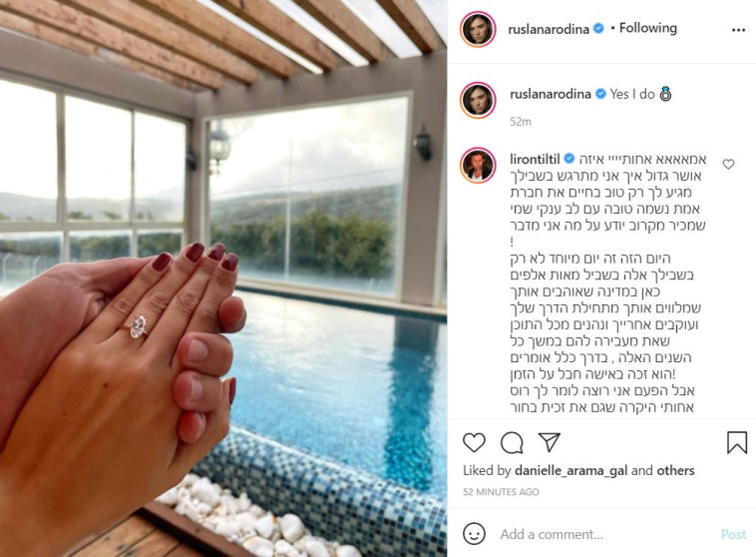Share the post via paper plane icon

549,442
